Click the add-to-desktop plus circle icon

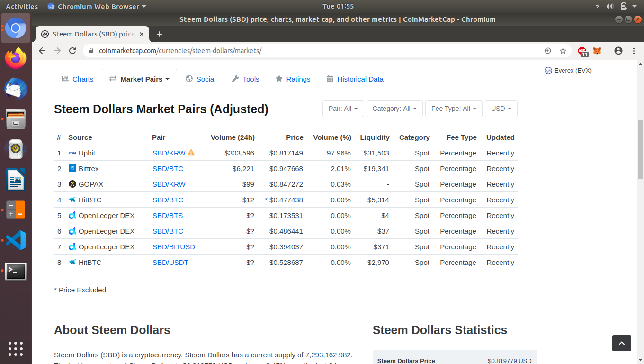(548, 51)
